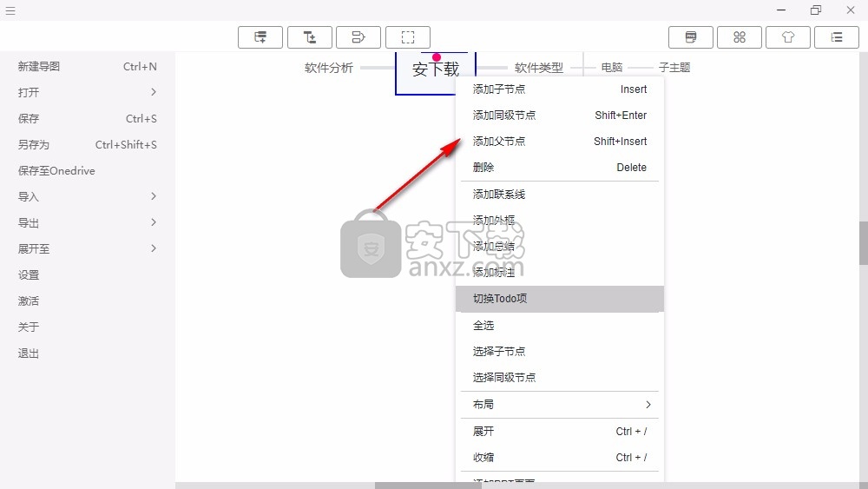868x489 pixels.
Task: Click the export PNG image toolbar icon
Action: 691,37
